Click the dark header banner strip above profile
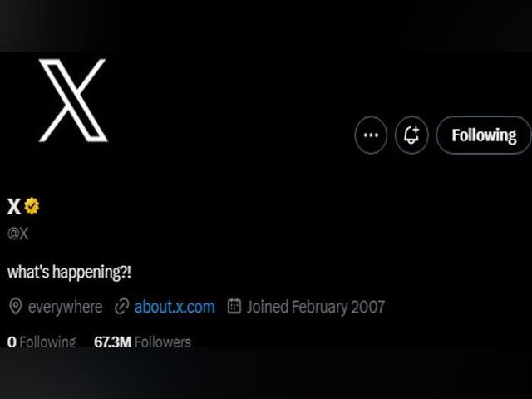The height and width of the screenshot is (399, 532). [x=266, y=26]
